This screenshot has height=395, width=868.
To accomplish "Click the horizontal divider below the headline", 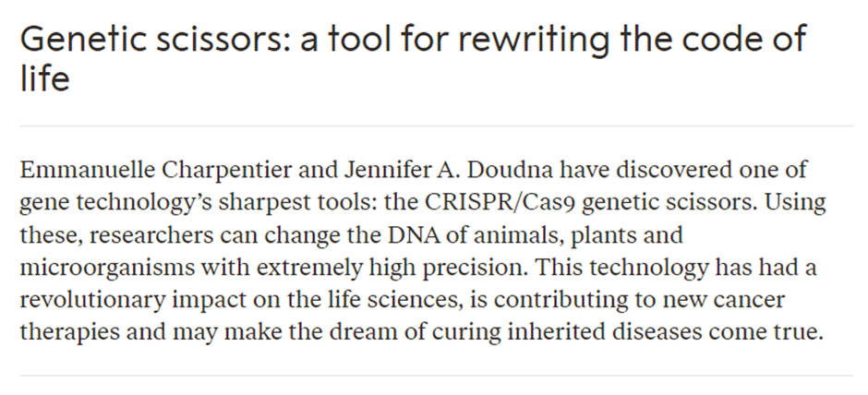I will [437, 126].
